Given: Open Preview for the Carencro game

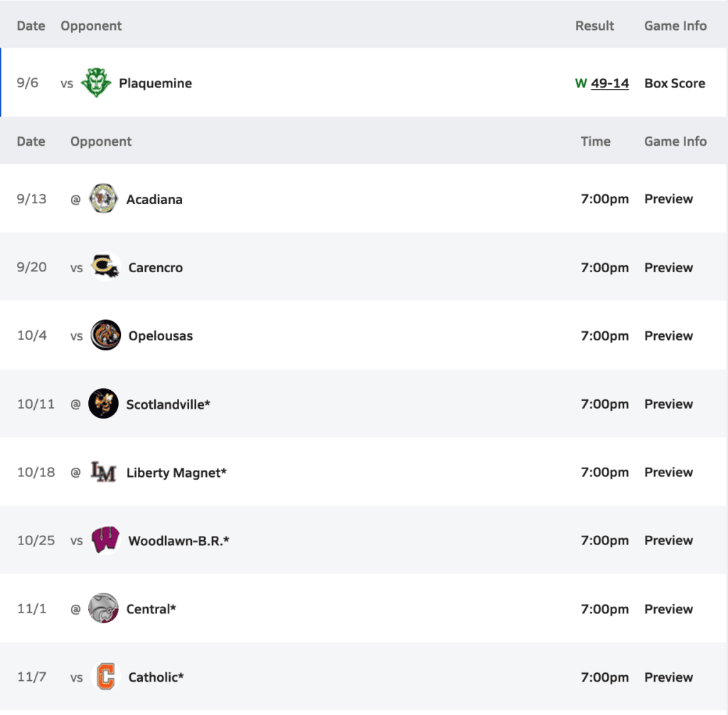Looking at the screenshot, I should 668,267.
